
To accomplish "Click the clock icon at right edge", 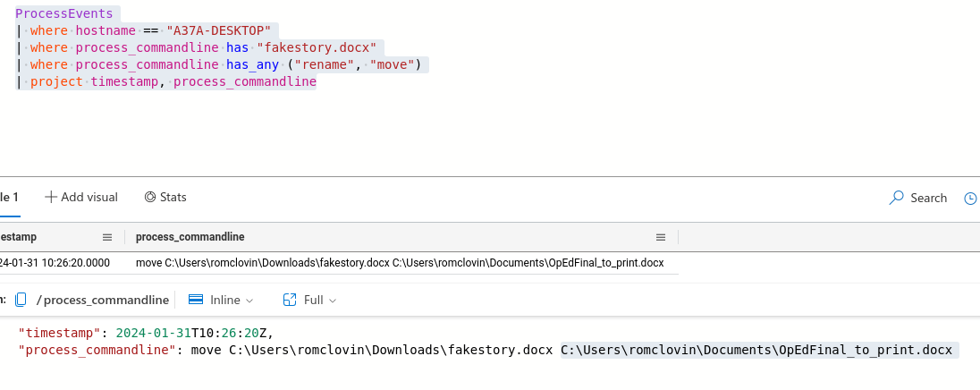I will (970, 198).
